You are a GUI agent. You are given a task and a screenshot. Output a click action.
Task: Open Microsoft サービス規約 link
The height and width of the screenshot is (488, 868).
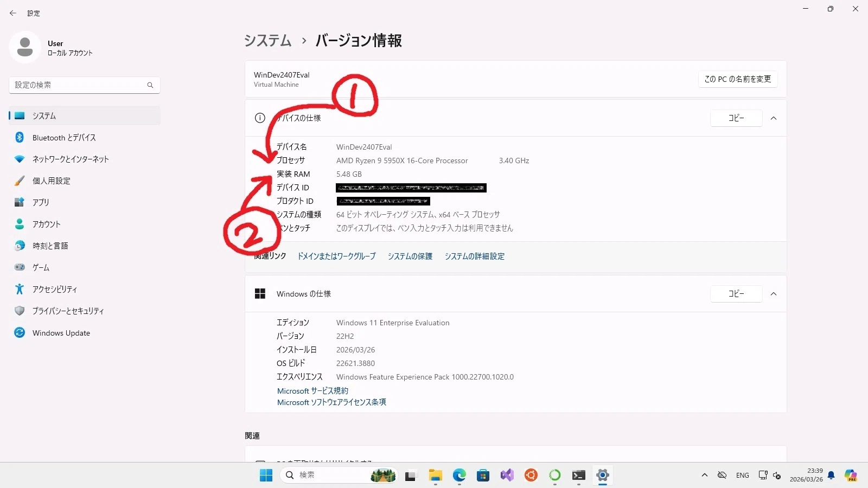click(x=312, y=390)
